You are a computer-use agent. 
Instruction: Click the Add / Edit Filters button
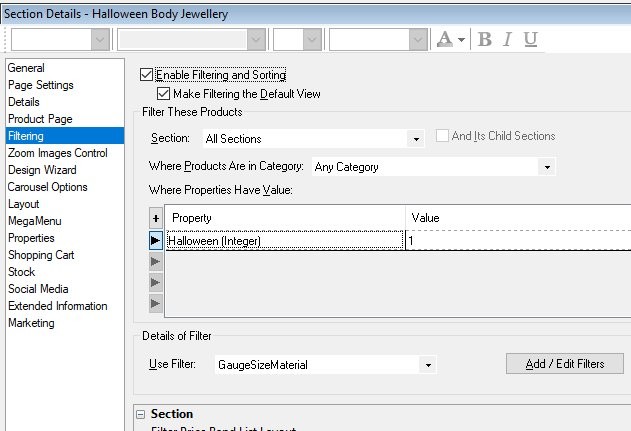(565, 364)
